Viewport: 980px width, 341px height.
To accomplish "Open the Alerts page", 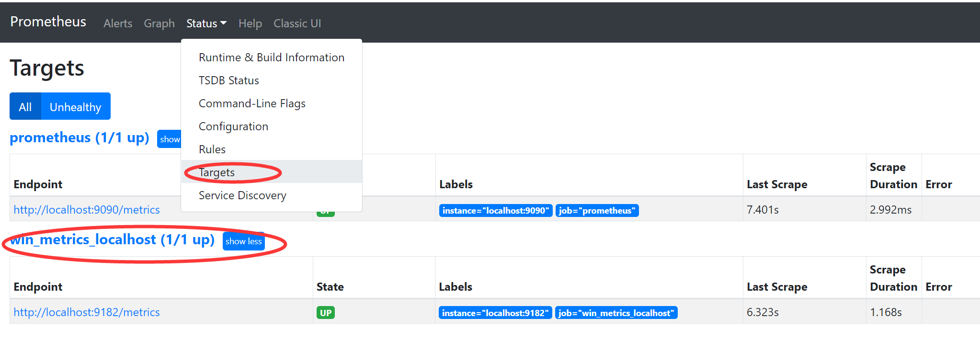I will (x=118, y=23).
